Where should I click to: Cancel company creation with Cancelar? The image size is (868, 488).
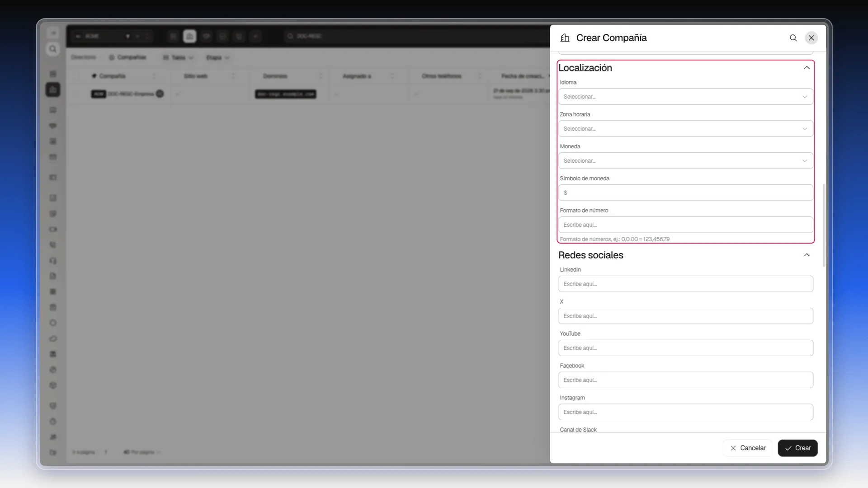(748, 448)
